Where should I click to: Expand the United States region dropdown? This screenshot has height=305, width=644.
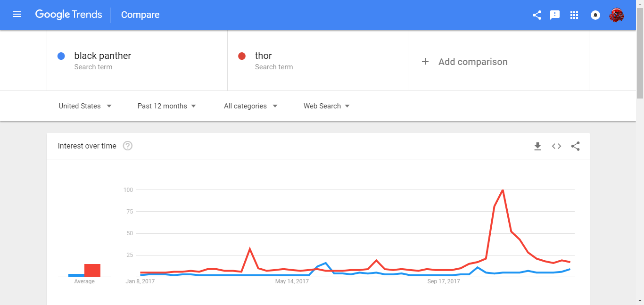[85, 106]
